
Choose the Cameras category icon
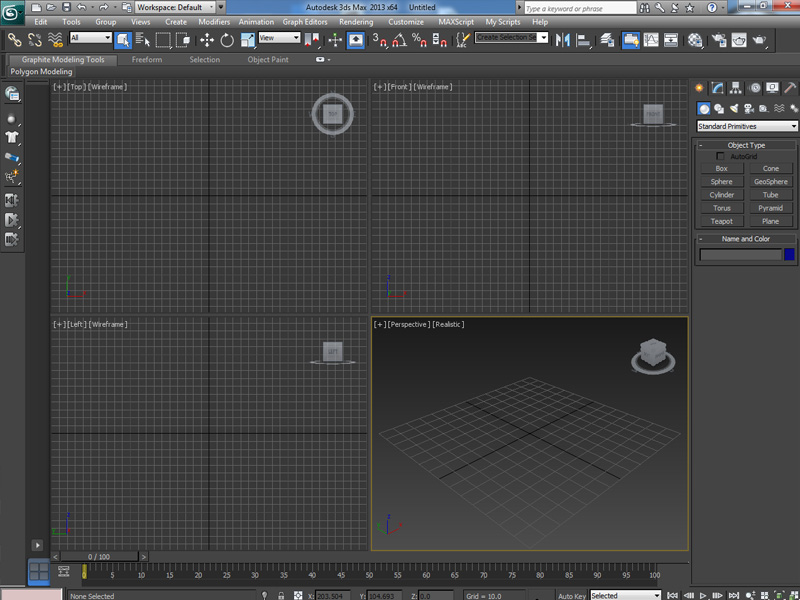[748, 108]
